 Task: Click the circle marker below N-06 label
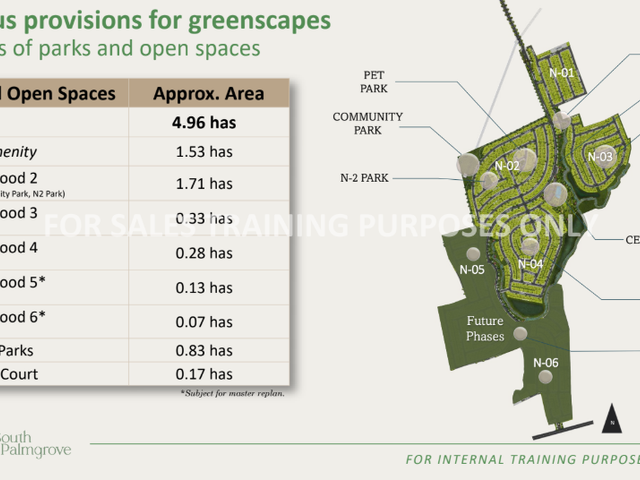pos(545,377)
